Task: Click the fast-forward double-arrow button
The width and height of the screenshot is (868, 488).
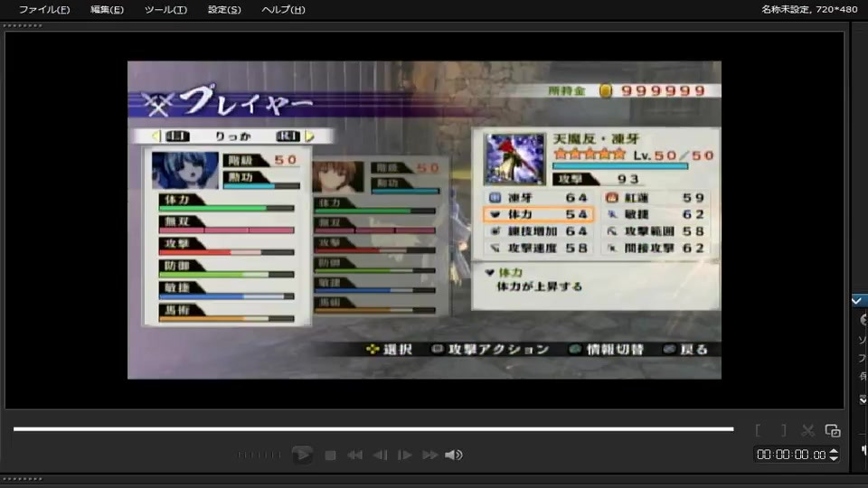Action: point(430,455)
